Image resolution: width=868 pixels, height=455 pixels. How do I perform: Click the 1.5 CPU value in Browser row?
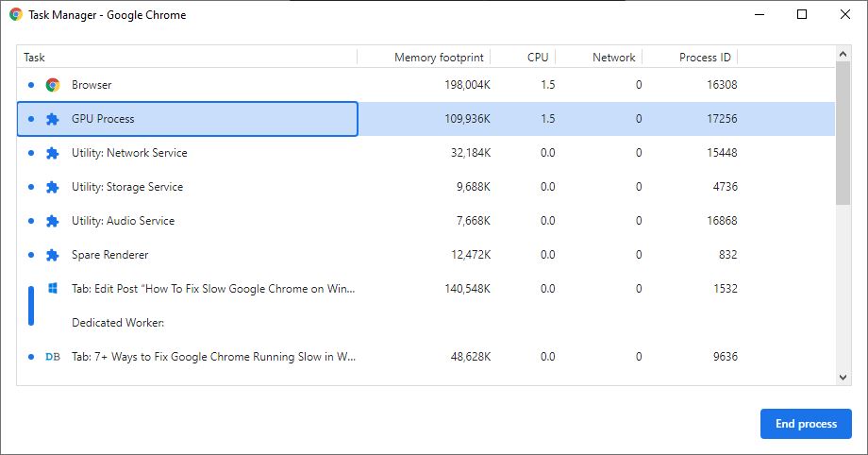tap(547, 85)
